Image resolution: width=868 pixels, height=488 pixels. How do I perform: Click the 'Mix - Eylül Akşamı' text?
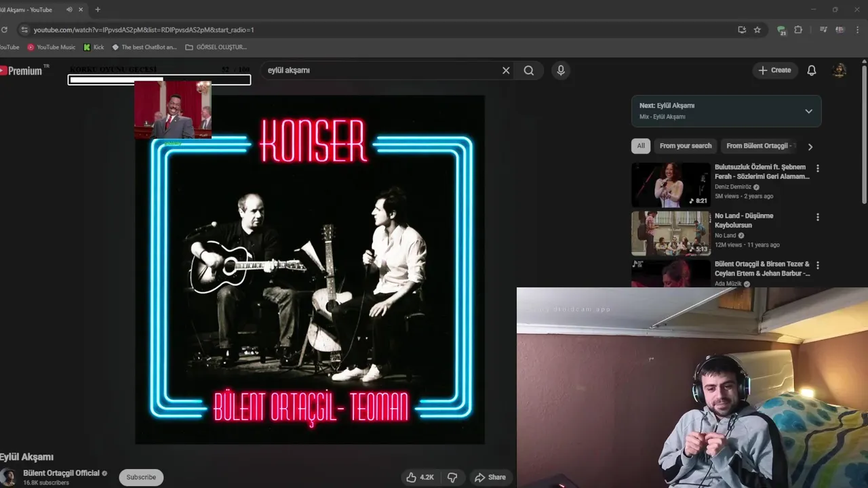pyautogui.click(x=662, y=117)
